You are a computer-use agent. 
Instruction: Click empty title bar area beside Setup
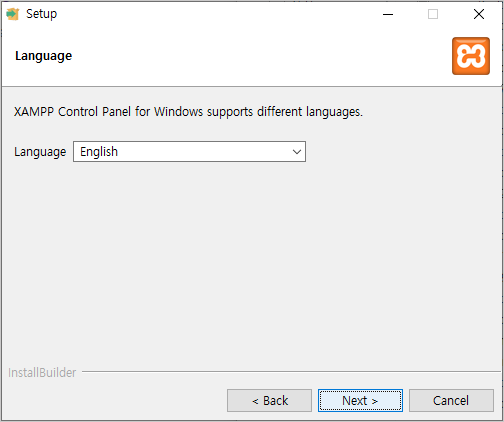coord(217,14)
